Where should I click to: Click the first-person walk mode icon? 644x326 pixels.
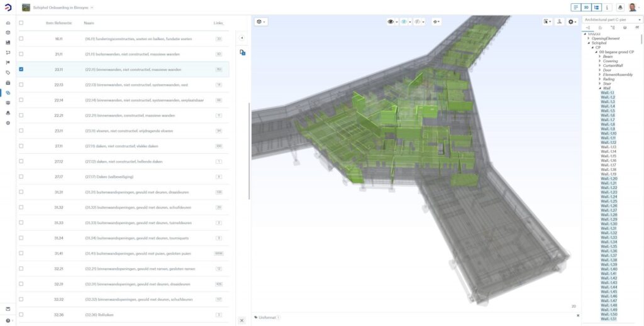pyautogui.click(x=559, y=21)
